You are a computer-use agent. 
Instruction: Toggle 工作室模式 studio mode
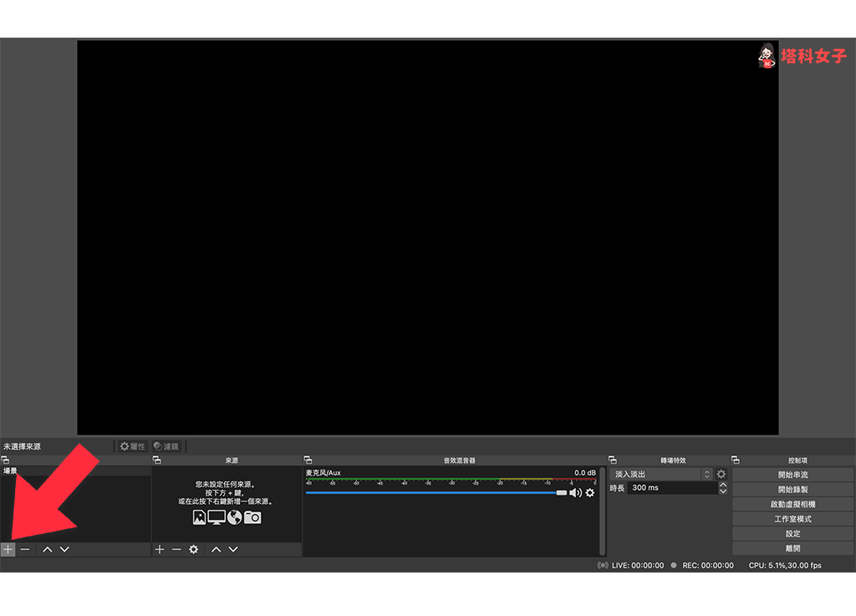pyautogui.click(x=792, y=519)
